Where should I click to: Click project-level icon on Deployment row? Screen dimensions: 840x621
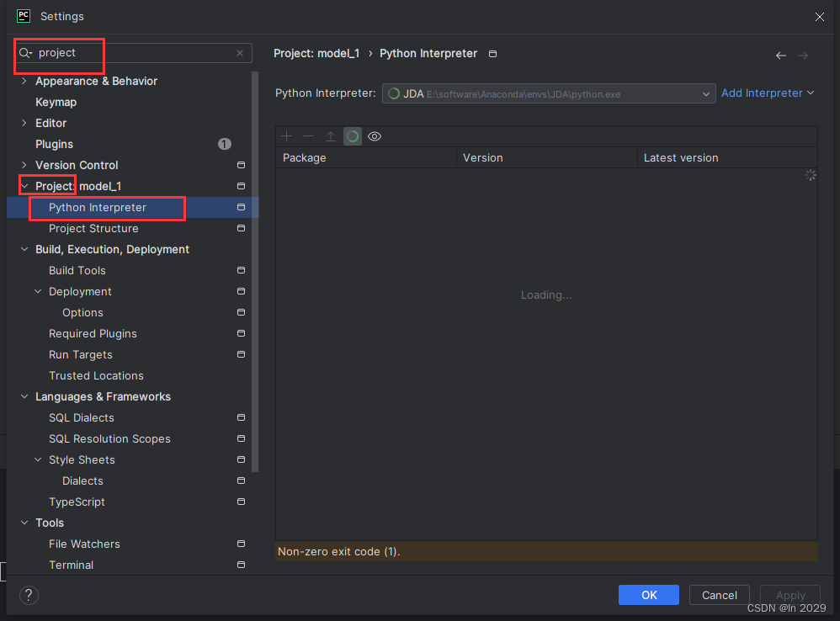coord(241,291)
